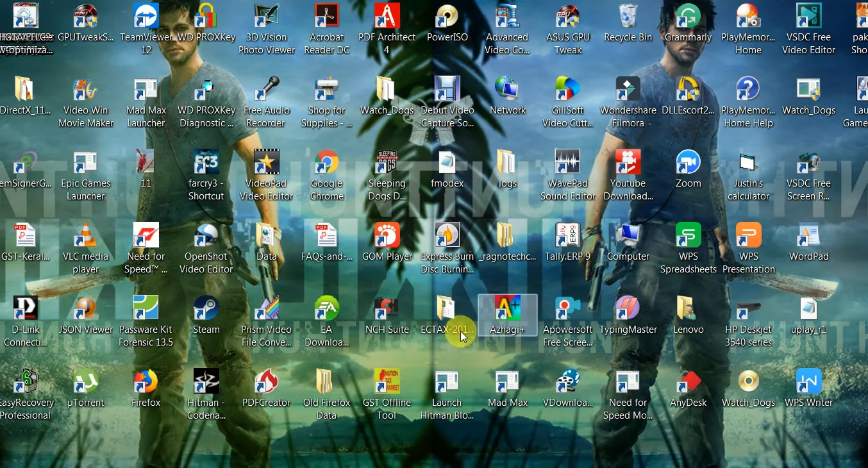Screen dimensions: 868x468
Task: Open the Computer desktop icon
Action: coord(628,235)
